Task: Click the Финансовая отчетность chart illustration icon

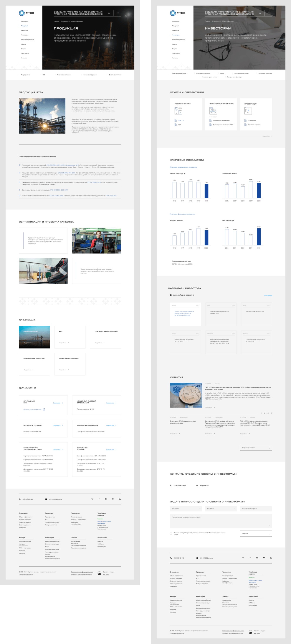Action: pyautogui.click(x=213, y=111)
